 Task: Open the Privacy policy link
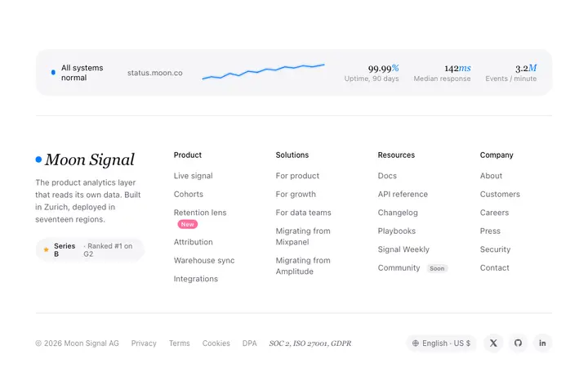click(144, 343)
